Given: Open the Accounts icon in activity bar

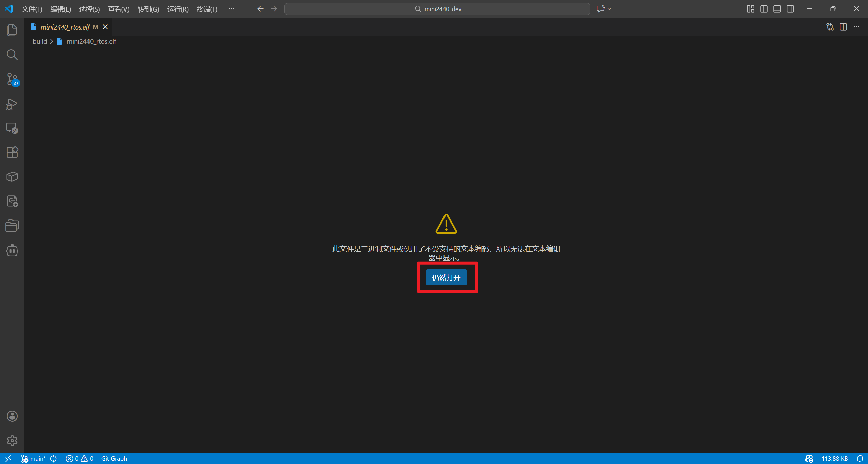Looking at the screenshot, I should coord(12,416).
